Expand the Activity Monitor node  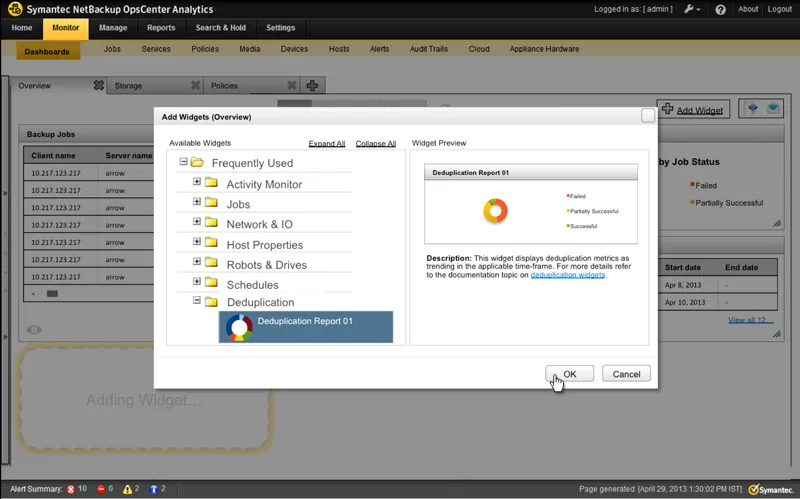coord(197,181)
